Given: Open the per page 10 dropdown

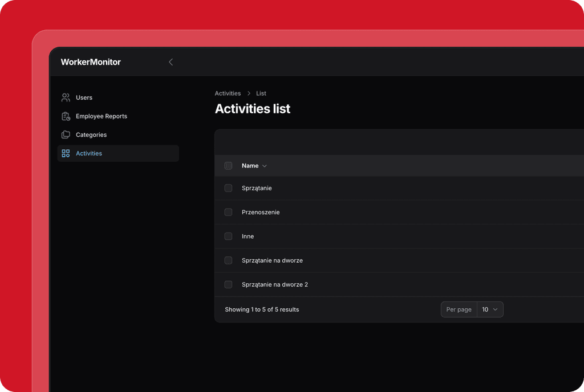Looking at the screenshot, I should pos(490,309).
